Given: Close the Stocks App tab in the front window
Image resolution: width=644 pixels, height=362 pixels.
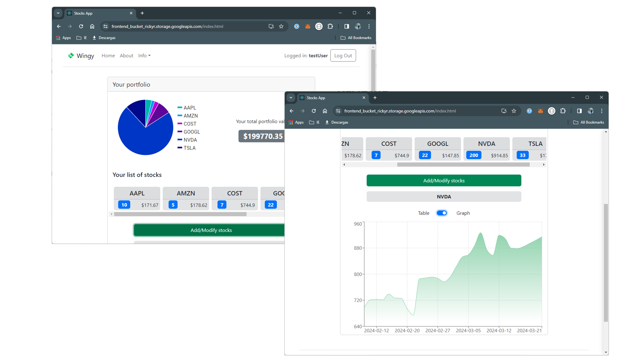Looking at the screenshot, I should click(364, 98).
